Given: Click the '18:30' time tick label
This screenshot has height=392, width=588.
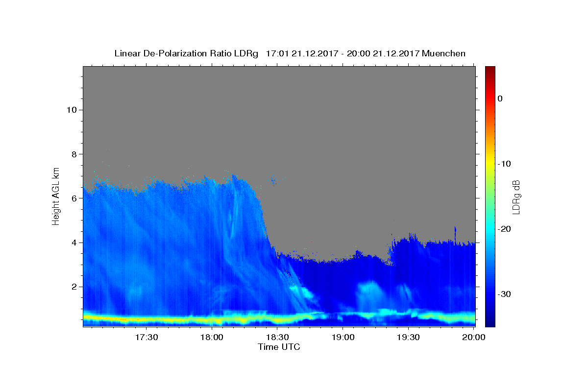Looking at the screenshot, I should click(x=277, y=337).
